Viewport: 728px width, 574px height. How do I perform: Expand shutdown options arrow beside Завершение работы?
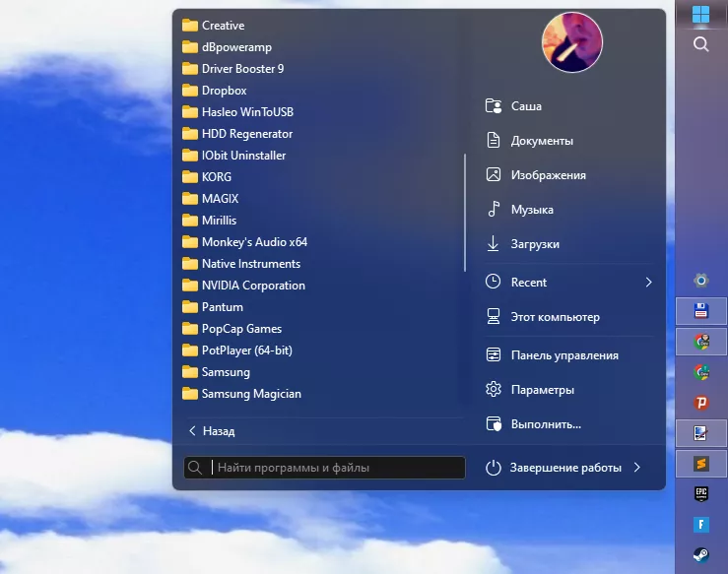click(637, 468)
